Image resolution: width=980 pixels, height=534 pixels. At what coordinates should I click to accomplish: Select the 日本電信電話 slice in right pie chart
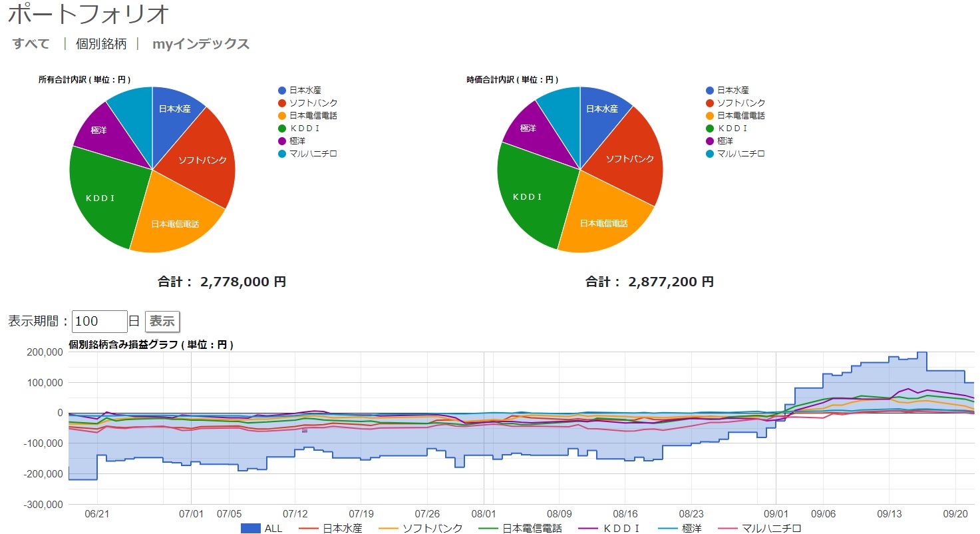click(x=604, y=216)
